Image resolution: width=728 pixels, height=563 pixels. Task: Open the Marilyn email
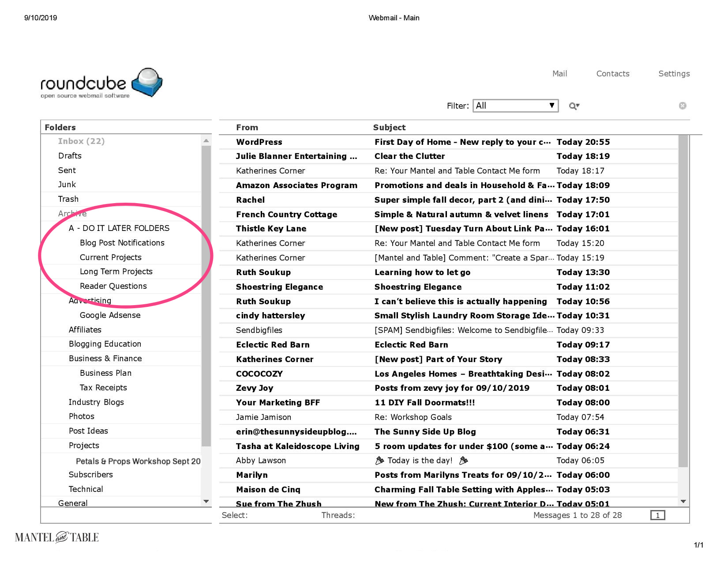click(448, 475)
